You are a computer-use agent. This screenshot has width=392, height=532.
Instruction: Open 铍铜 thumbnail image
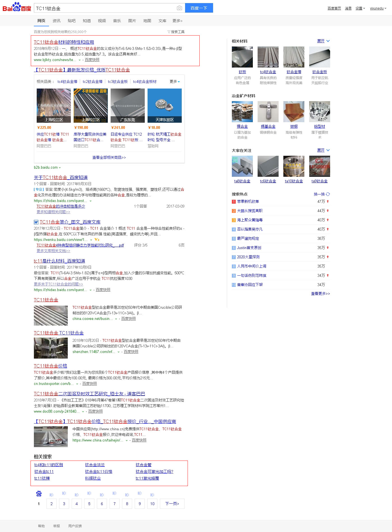pos(294,111)
